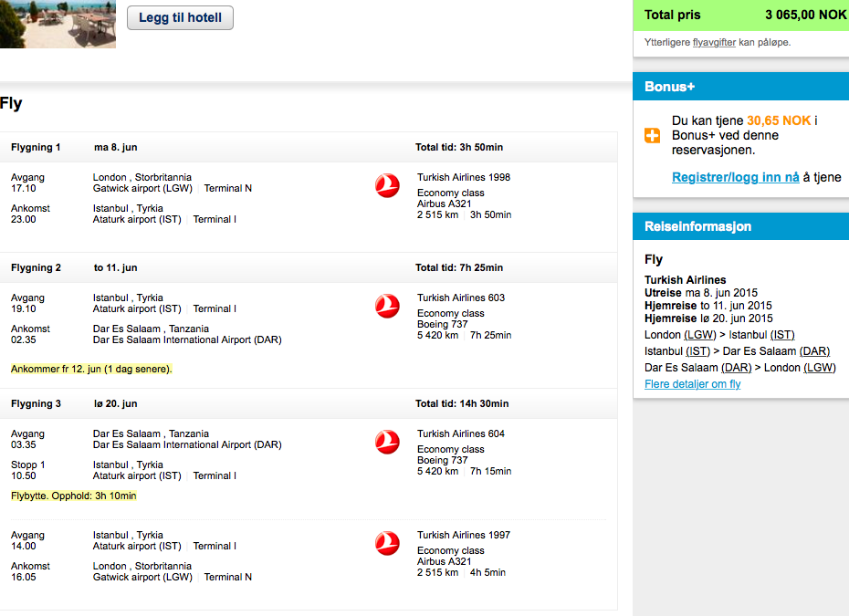
Task: Open Flere detaljer om fly link
Action: coord(693,384)
